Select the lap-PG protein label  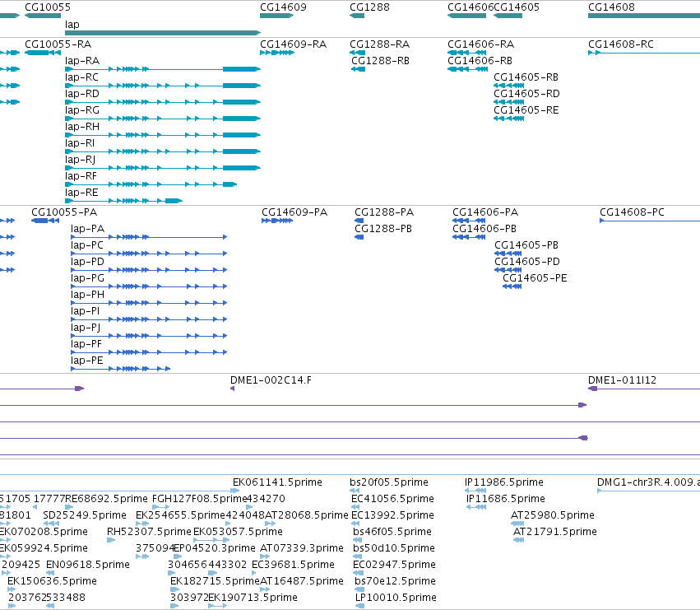pos(87,278)
